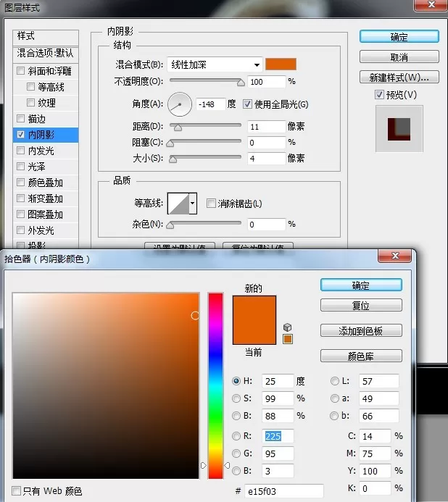Screen dimensions: 448x502
Task: Enable 斜面和浮雕 checkbox
Action: (20, 71)
